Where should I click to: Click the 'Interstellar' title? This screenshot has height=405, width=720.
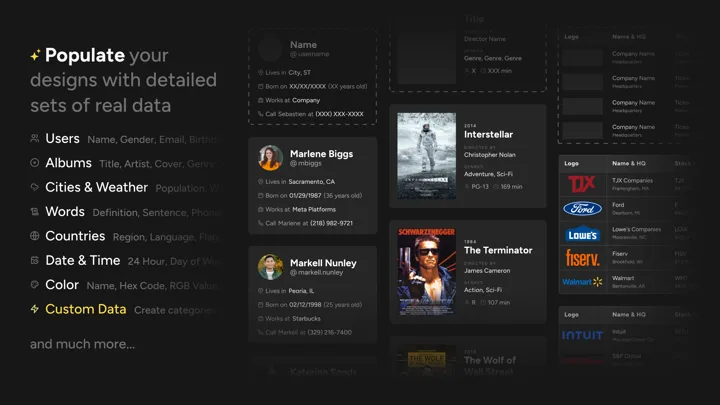click(x=489, y=135)
